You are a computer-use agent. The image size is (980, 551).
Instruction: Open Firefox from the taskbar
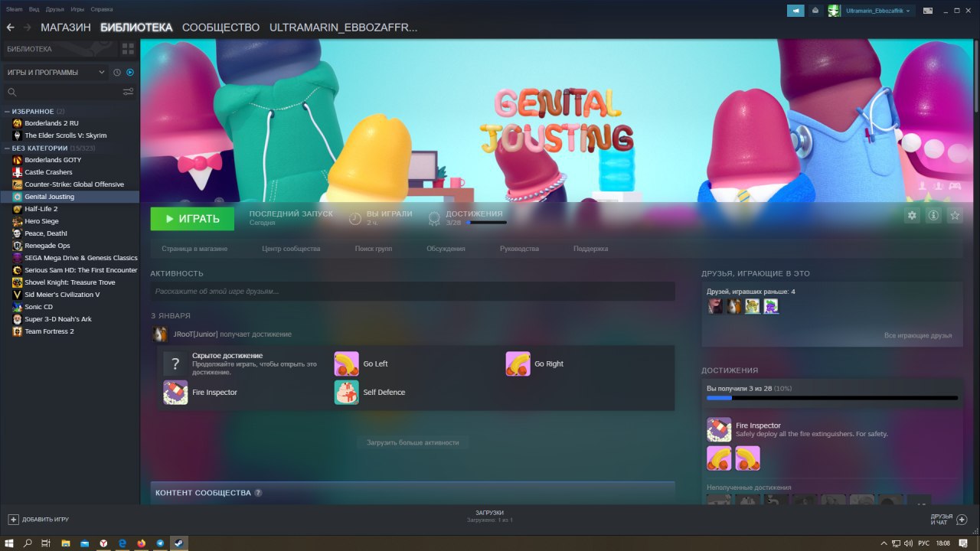[141, 543]
